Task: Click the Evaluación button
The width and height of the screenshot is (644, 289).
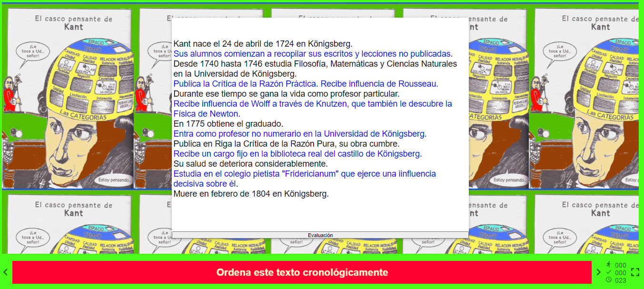Action: click(x=320, y=235)
